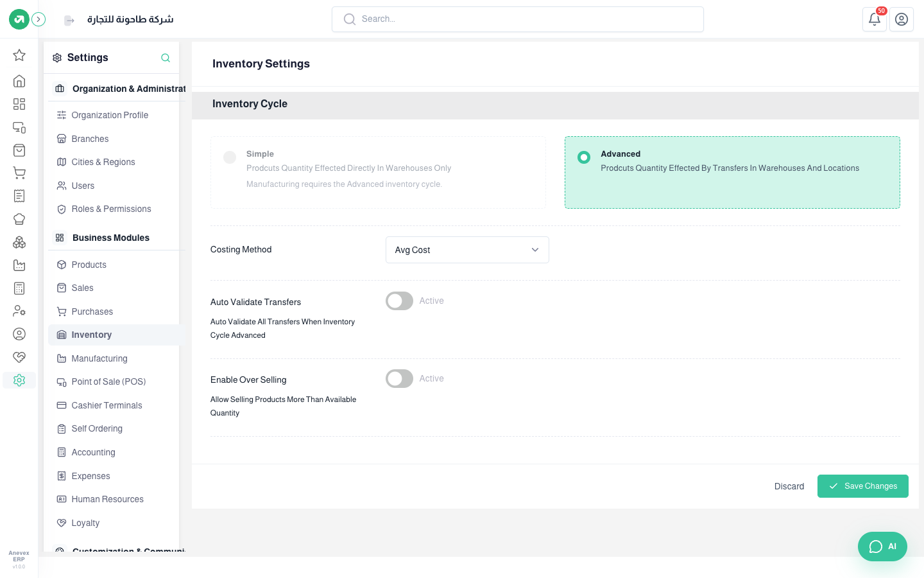
Task: Open the shopping bag icon in left rail
Action: 19,150
